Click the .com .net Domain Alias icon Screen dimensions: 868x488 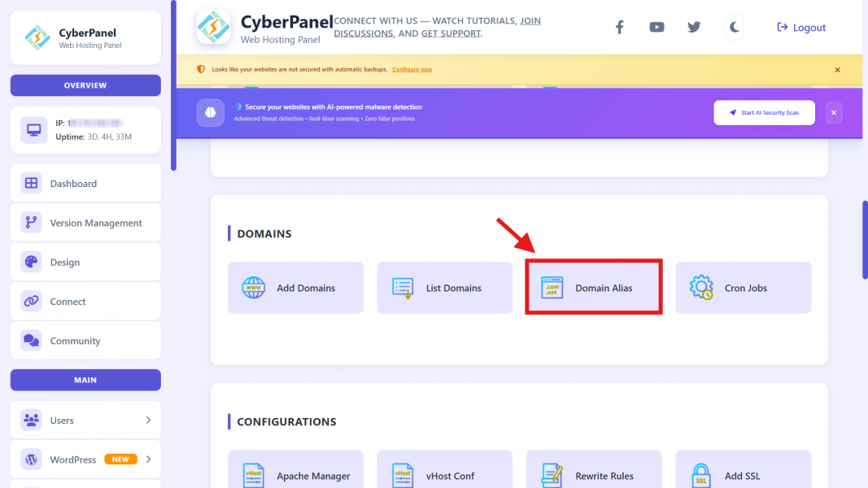(552, 288)
